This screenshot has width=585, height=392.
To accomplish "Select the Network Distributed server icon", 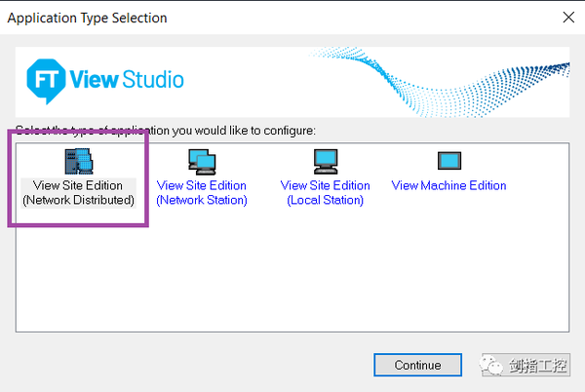I will (78, 160).
